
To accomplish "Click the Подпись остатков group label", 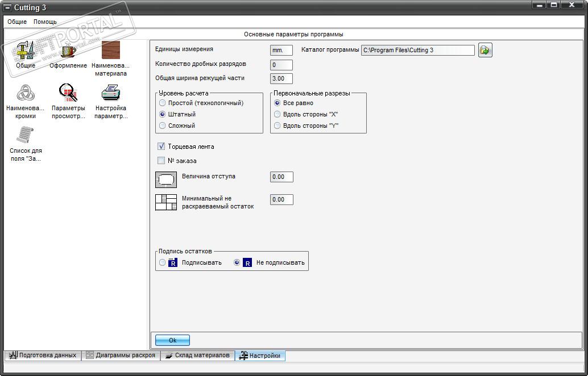I will pyautogui.click(x=185, y=251).
